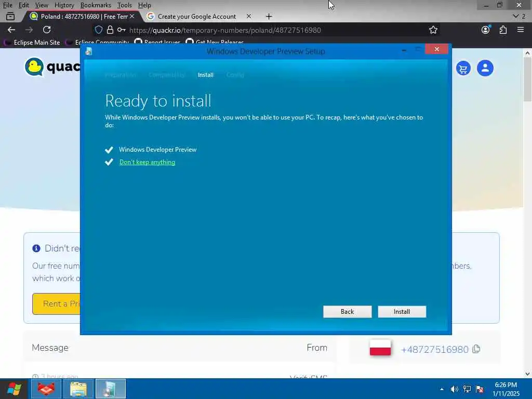Open the Eclipse Main Site bookmark

point(32,43)
